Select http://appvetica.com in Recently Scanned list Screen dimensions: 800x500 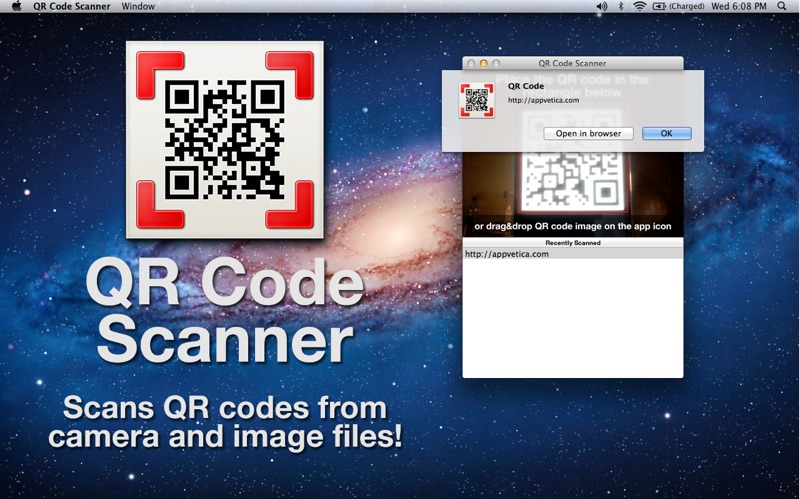click(x=572, y=254)
